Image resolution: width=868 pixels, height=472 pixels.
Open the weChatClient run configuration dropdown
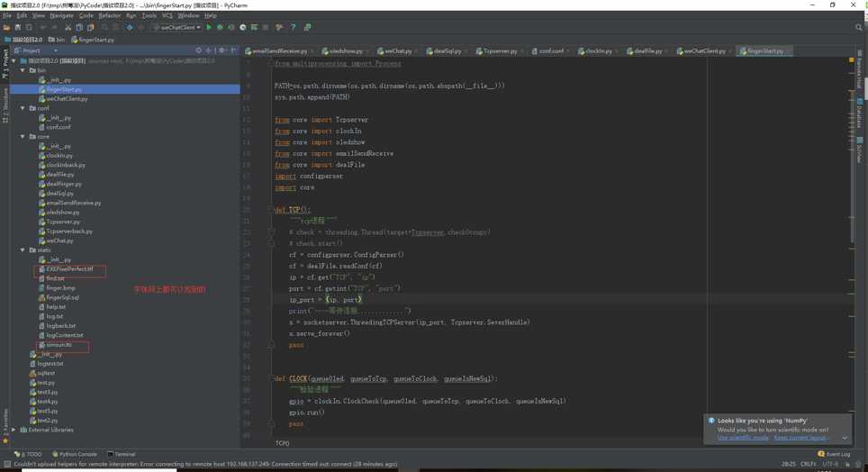coord(177,27)
